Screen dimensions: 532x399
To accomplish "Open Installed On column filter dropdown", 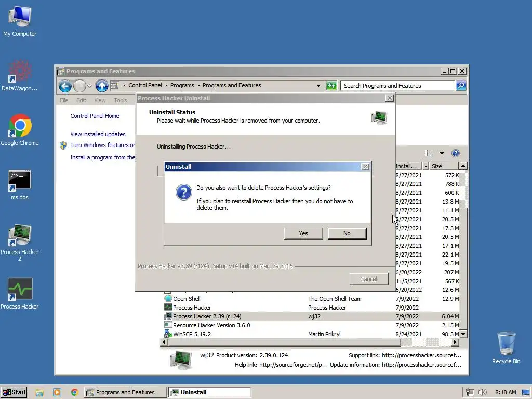I will [425, 166].
